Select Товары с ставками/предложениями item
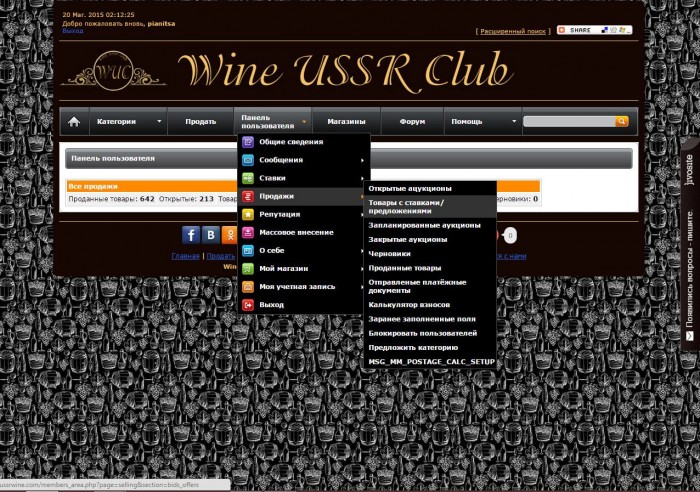 coord(430,207)
